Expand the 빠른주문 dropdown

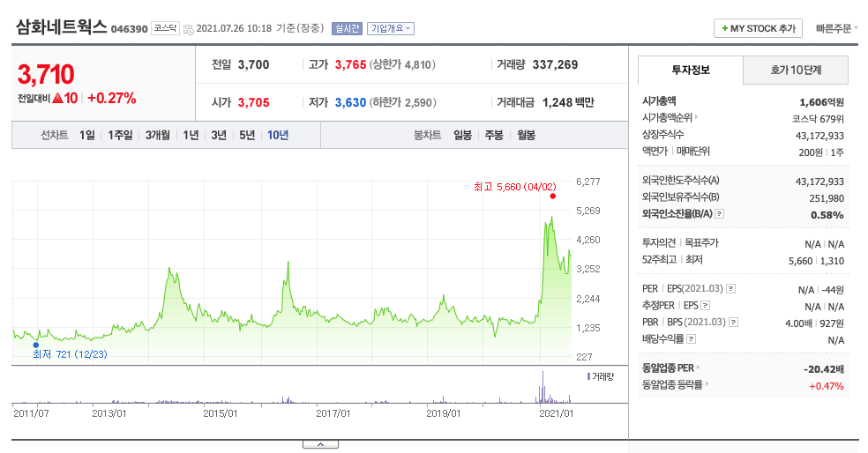[836, 28]
